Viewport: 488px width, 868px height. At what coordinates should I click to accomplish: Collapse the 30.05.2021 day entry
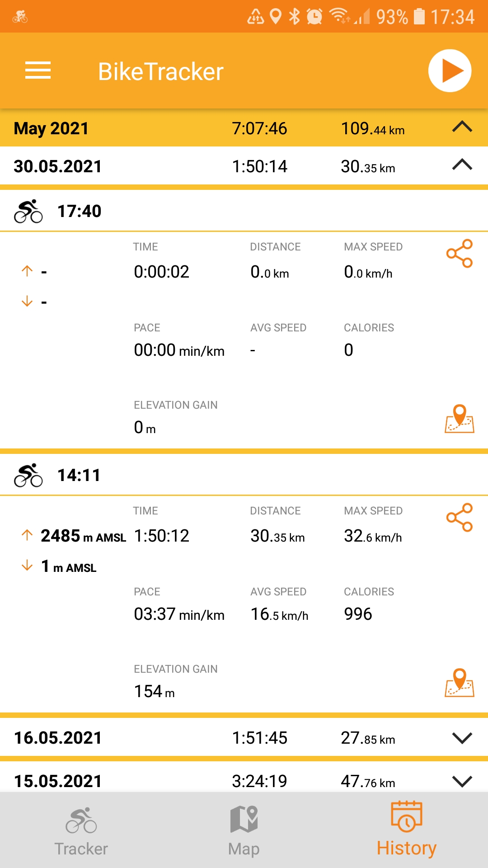[462, 165]
